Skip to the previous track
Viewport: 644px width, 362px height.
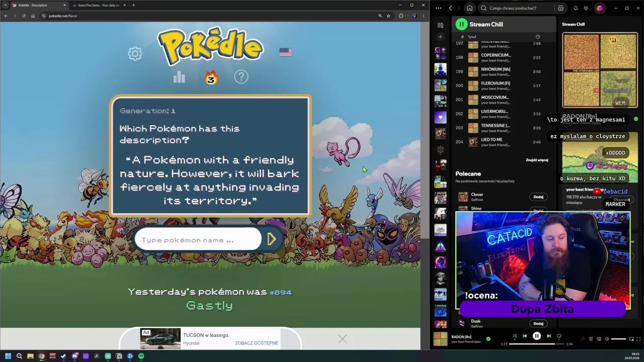(x=525, y=336)
